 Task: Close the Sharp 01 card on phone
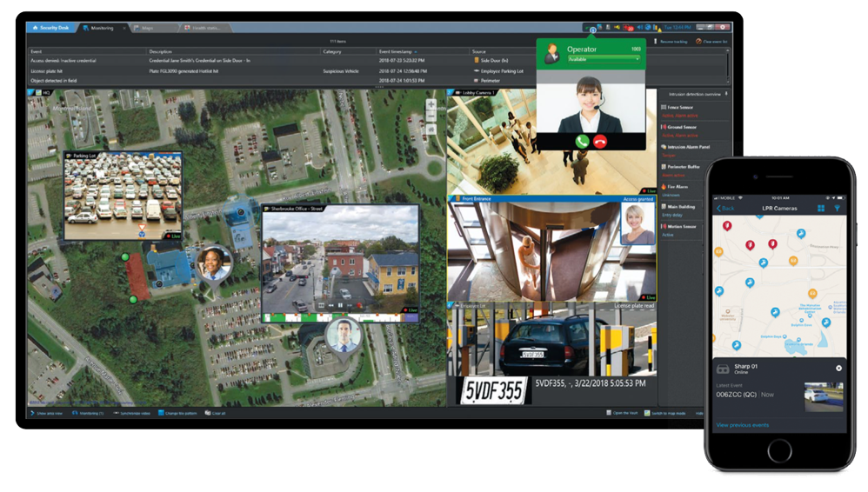click(x=838, y=368)
